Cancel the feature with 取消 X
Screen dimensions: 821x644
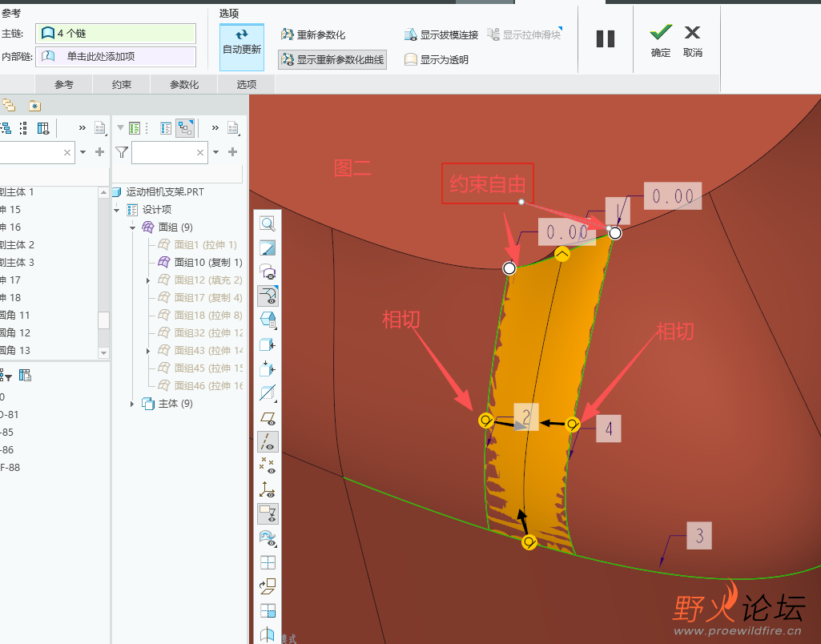693,41
